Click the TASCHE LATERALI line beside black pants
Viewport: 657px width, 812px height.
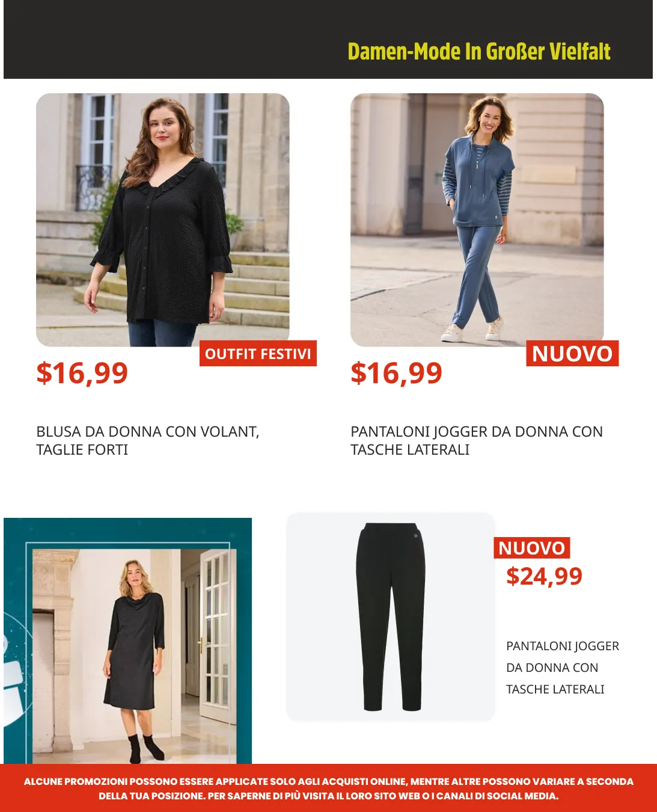555,689
